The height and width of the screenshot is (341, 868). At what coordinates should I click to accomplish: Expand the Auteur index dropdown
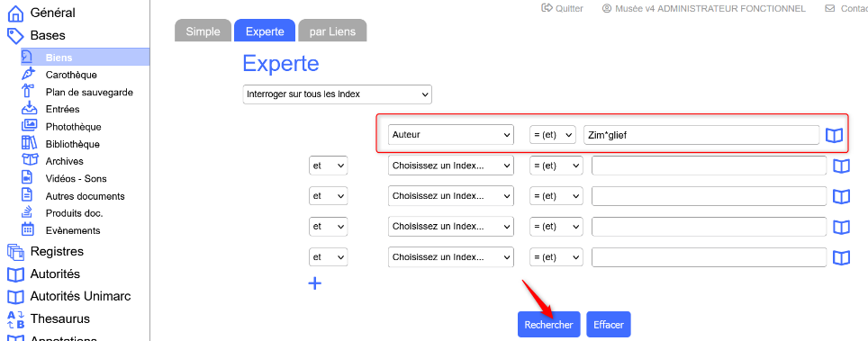[450, 135]
